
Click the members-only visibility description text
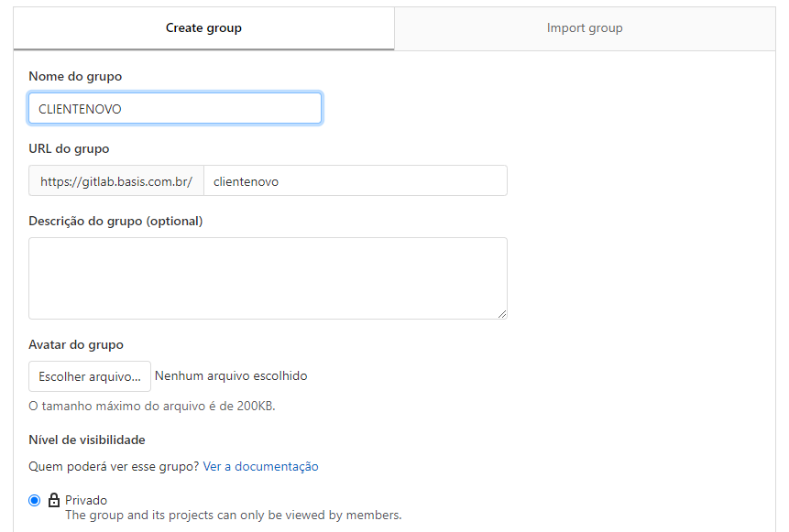(x=233, y=515)
